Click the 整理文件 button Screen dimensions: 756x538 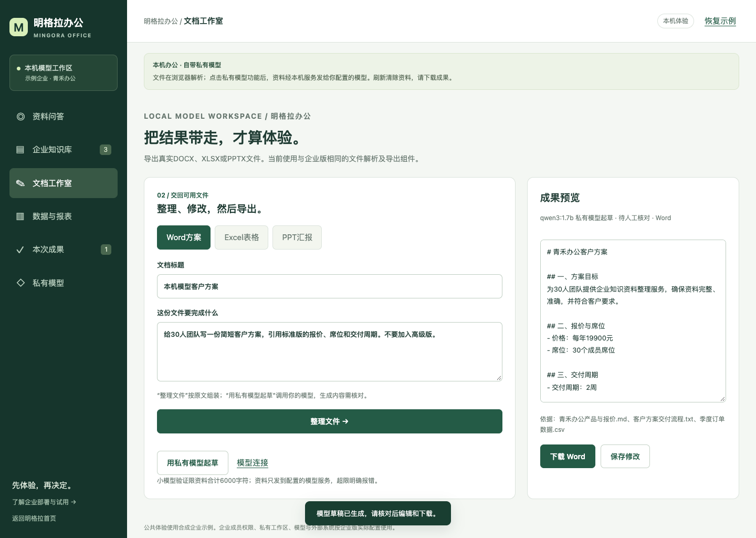[x=330, y=421]
